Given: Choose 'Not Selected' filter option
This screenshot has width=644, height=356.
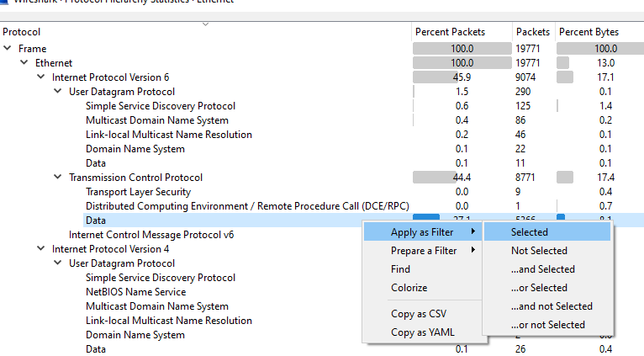Looking at the screenshot, I should [539, 251].
